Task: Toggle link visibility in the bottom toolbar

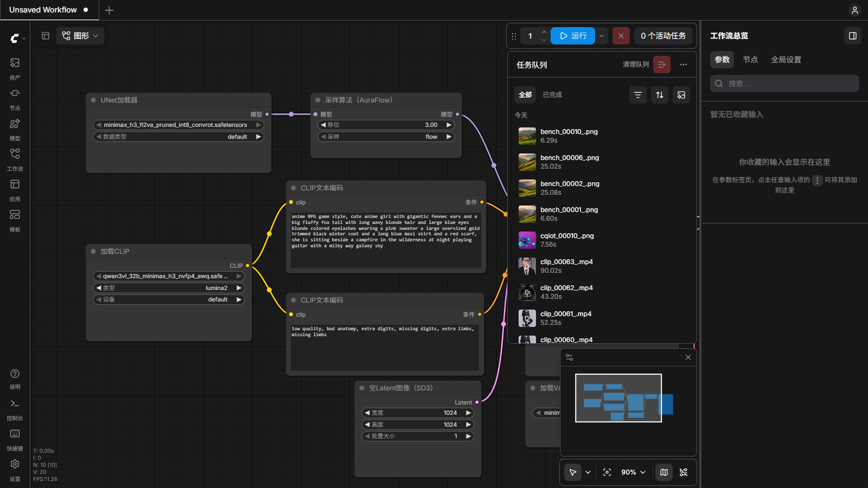Action: 684,472
